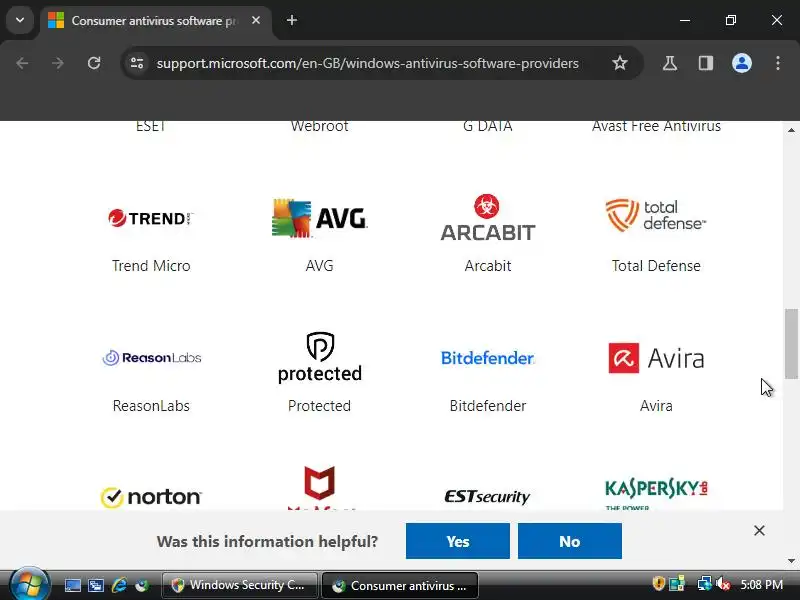Image resolution: width=800 pixels, height=600 pixels.
Task: Open the Total Defense text link
Action: point(656,266)
